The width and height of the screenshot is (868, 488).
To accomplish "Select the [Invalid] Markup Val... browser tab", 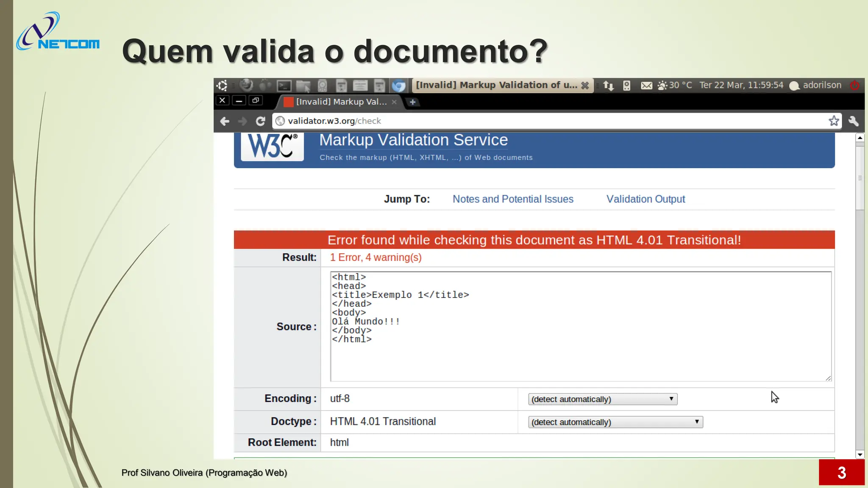I will click(340, 102).
